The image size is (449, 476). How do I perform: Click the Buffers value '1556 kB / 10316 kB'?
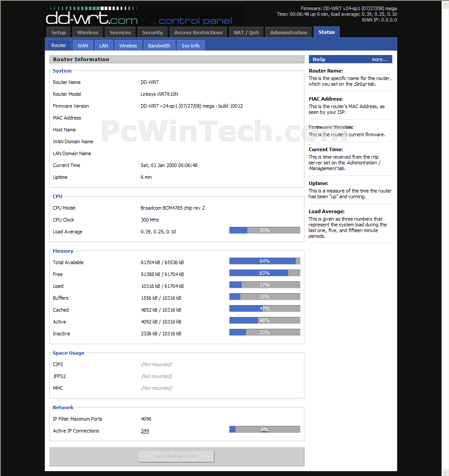pyautogui.click(x=161, y=298)
